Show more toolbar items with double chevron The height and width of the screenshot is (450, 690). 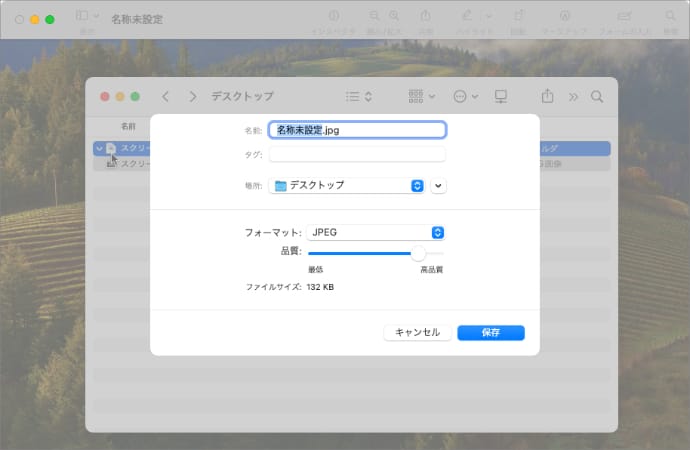point(573,97)
